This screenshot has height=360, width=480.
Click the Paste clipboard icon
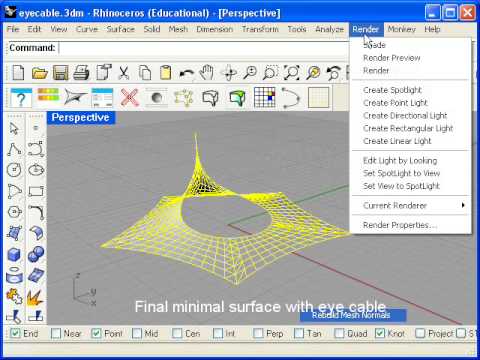165,72
